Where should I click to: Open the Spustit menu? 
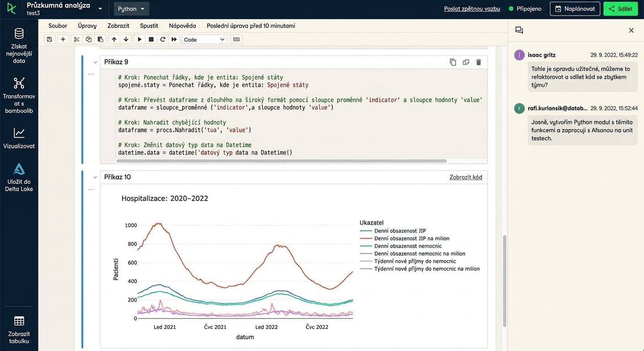pos(149,26)
